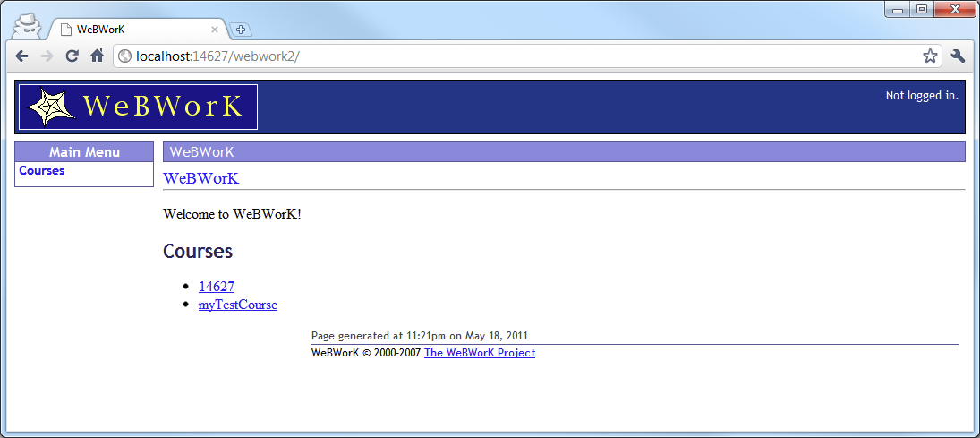Click the WeBWorK breadcrumb bar text
This screenshot has width=980, height=438.
[x=202, y=152]
